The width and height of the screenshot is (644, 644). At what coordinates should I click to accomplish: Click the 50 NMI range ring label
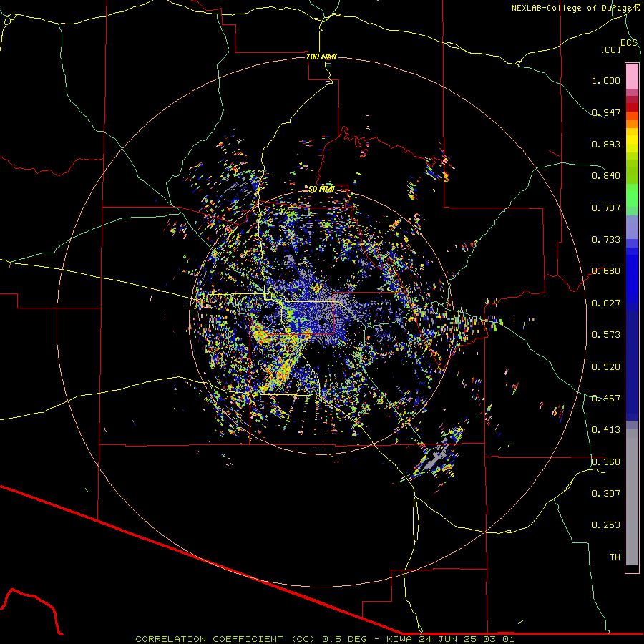(x=321, y=190)
